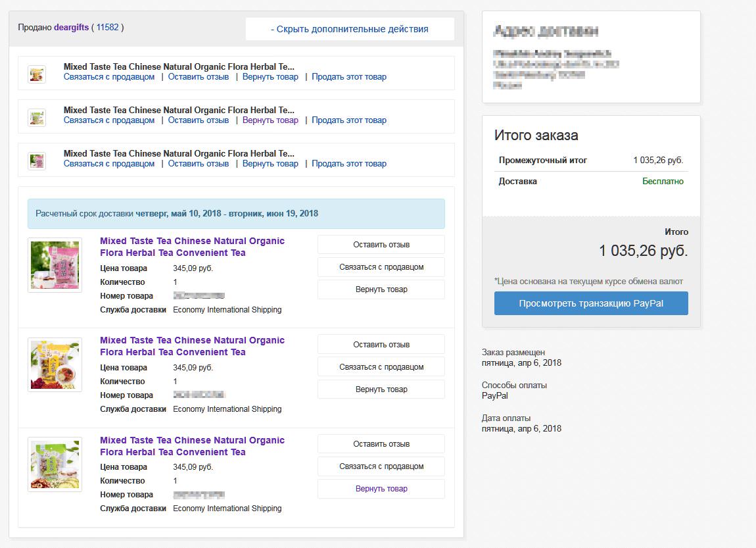Click the small thumbnail icon in first summary row
The width and height of the screenshot is (756, 548).
point(37,74)
